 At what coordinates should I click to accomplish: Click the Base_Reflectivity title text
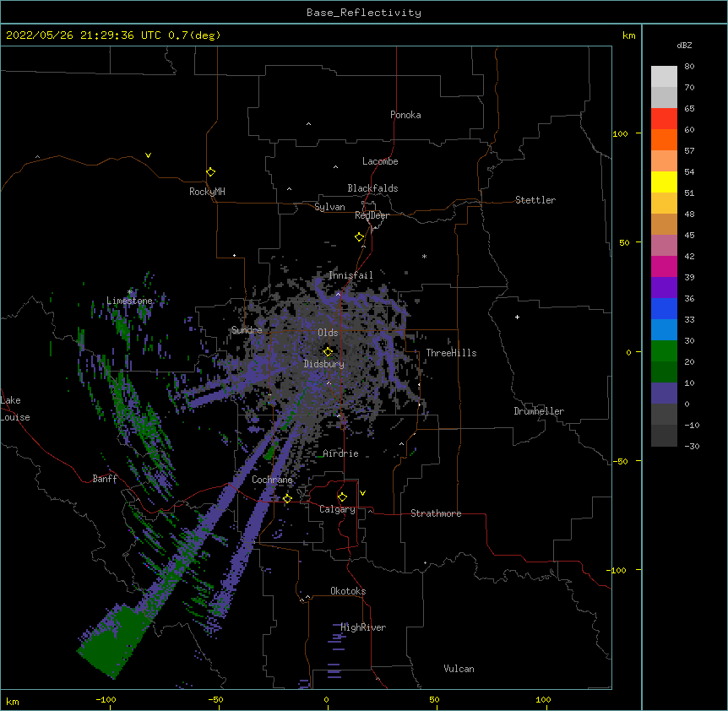click(x=364, y=13)
